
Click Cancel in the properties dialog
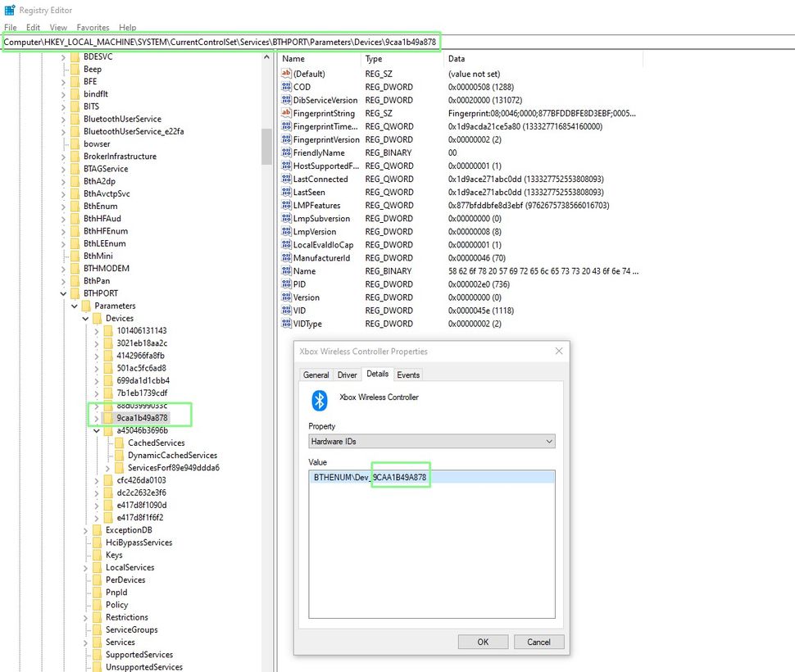pos(538,642)
